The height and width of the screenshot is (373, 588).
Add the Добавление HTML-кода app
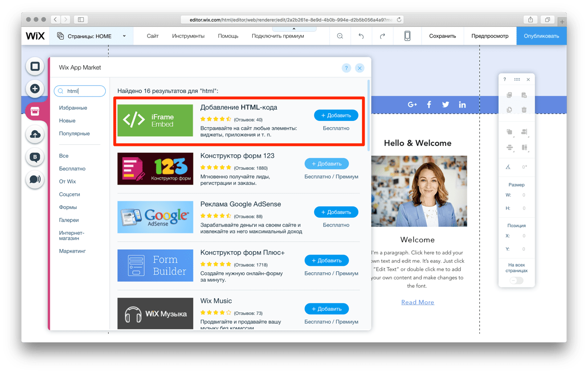pyautogui.click(x=336, y=116)
